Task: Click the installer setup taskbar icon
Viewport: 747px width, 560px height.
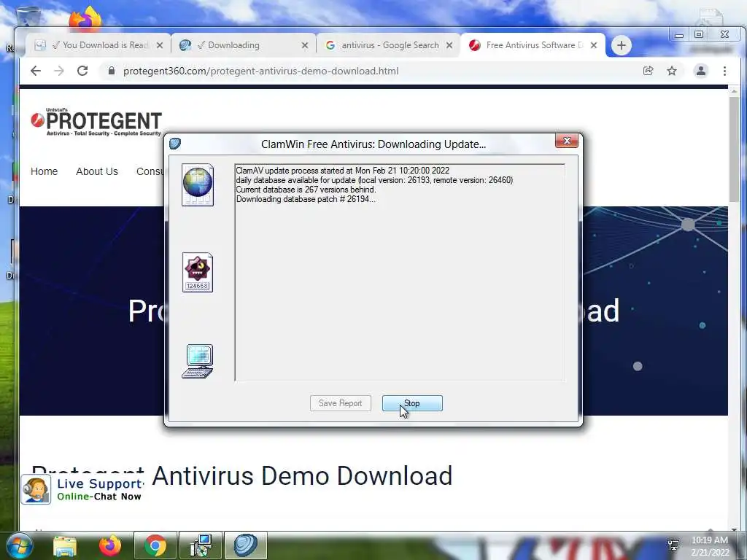Action: (x=201, y=545)
